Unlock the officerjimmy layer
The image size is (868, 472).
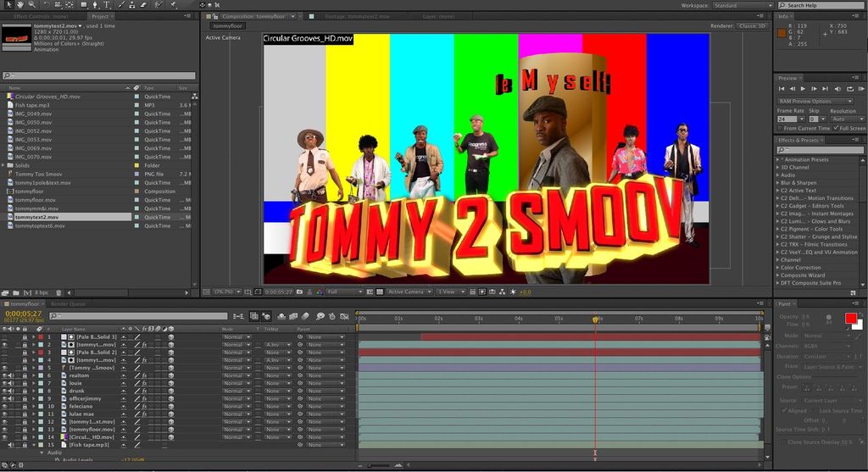coord(25,398)
